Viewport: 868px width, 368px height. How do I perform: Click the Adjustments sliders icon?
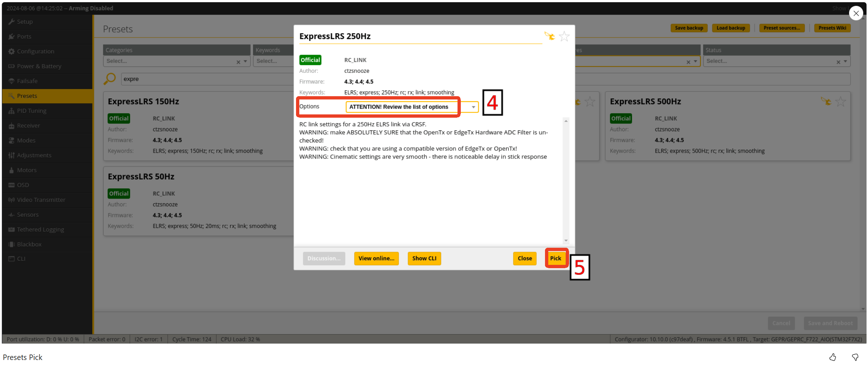tap(11, 155)
